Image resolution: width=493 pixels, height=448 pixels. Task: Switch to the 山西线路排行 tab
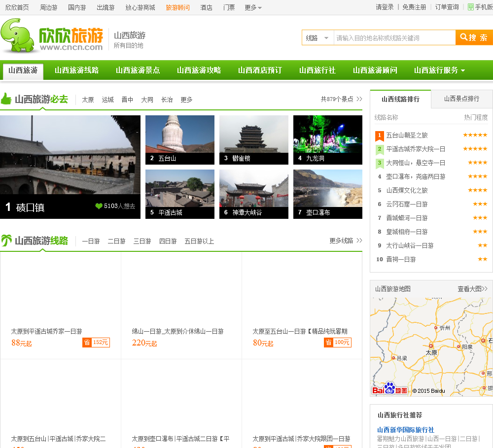click(x=400, y=99)
